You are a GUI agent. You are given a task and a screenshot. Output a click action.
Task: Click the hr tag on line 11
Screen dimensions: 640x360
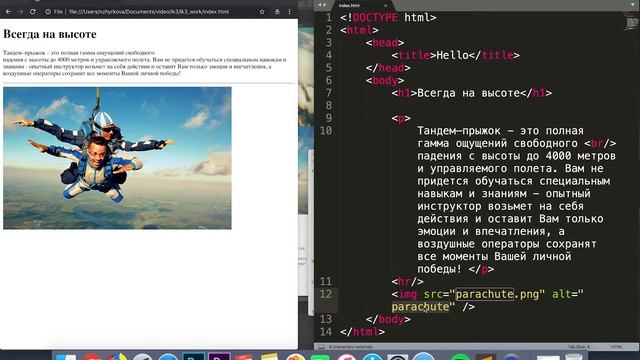point(407,281)
